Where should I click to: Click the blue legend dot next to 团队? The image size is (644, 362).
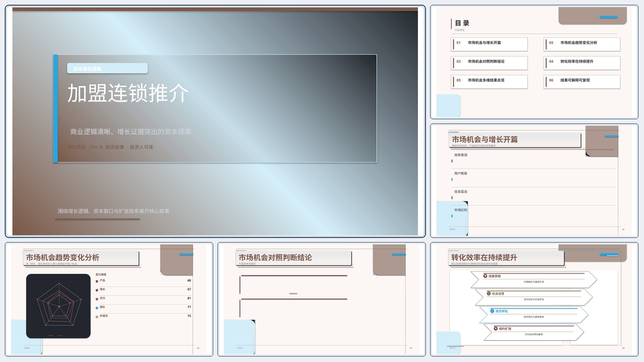pos(97,308)
